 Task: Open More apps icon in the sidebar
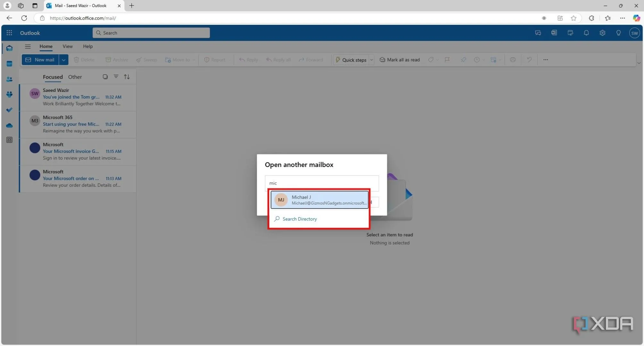click(9, 140)
